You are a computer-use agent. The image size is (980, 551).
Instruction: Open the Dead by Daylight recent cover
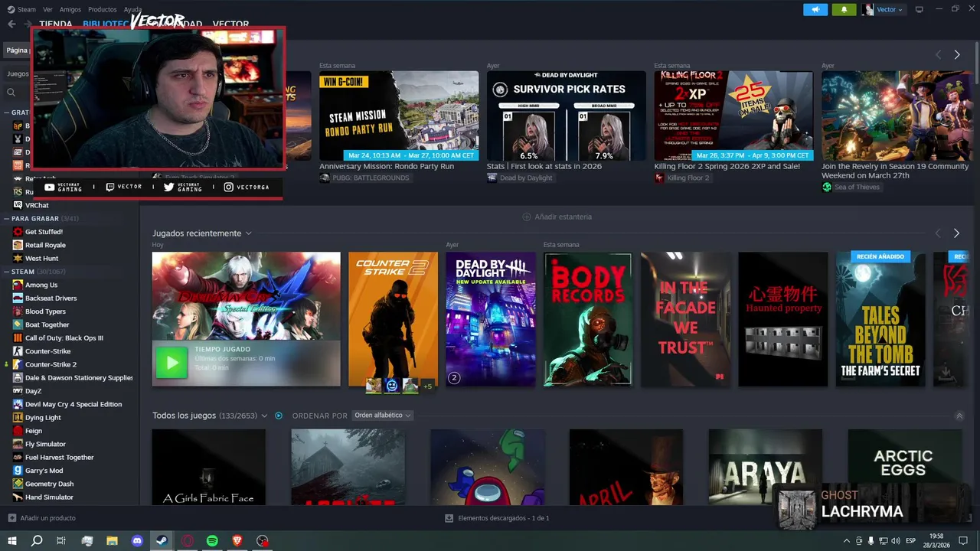pyautogui.click(x=491, y=319)
